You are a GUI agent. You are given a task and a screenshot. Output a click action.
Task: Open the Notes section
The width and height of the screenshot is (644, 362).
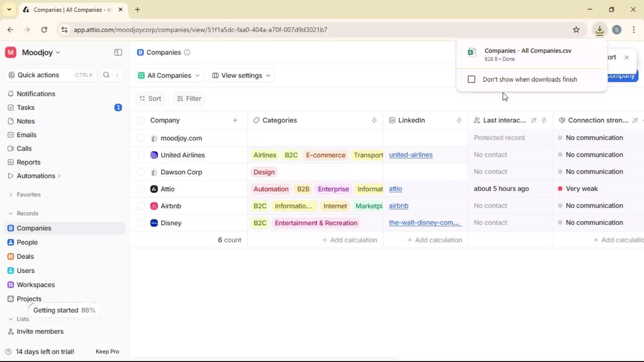click(x=26, y=121)
